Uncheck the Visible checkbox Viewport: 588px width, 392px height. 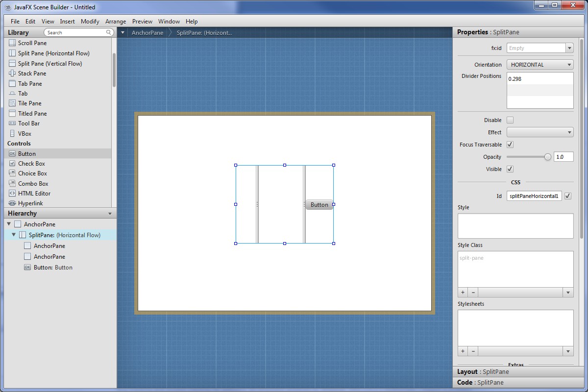point(510,169)
